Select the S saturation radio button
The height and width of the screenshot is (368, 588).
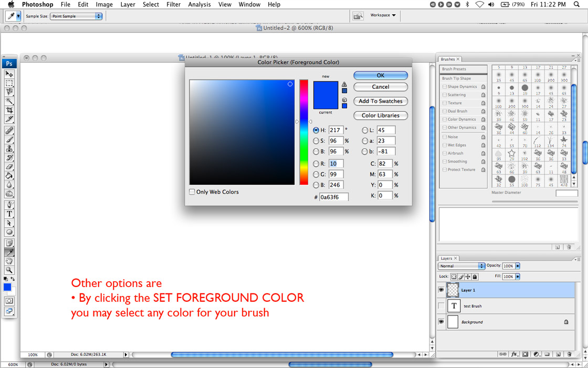(x=316, y=141)
